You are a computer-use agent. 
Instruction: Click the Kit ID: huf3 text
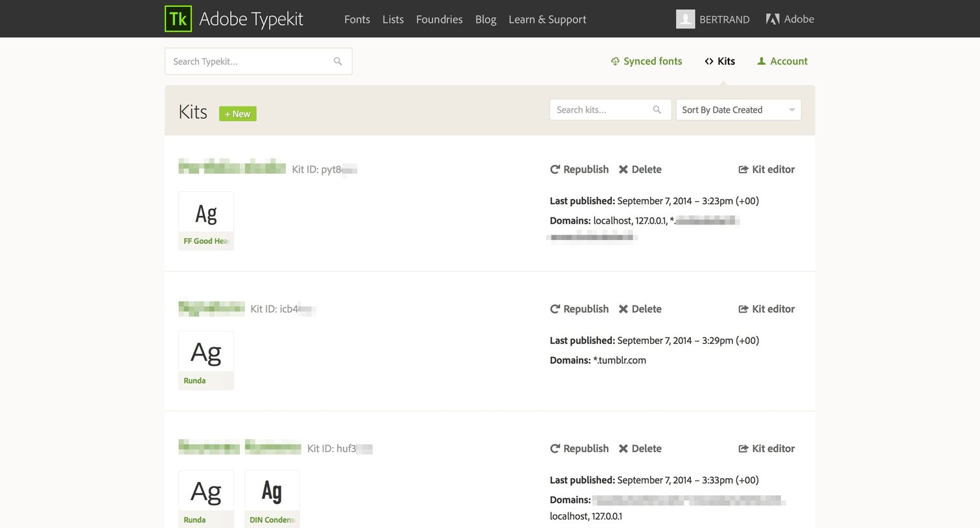click(x=340, y=448)
